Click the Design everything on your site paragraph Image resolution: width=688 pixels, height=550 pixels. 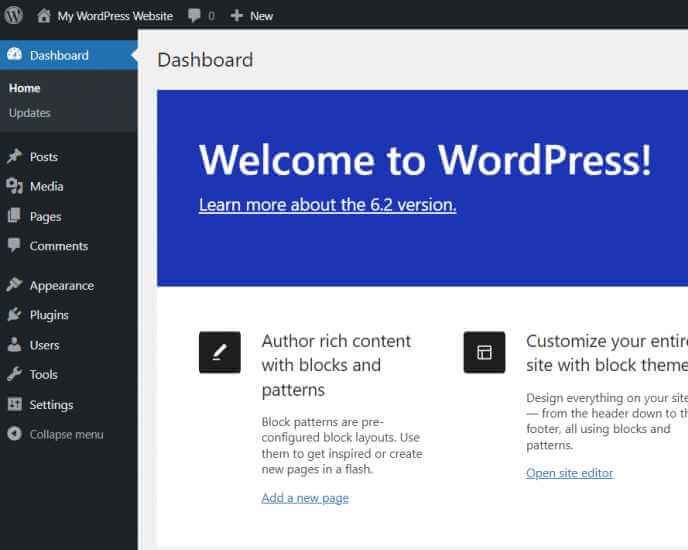607,421
